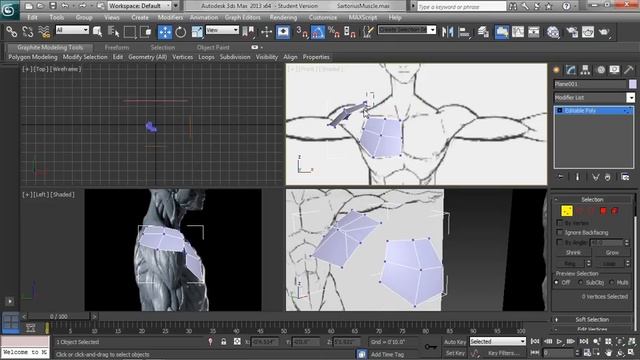Choose the Rectangular Selection Region tool
This screenshot has width=640, height=360.
pos(130,32)
